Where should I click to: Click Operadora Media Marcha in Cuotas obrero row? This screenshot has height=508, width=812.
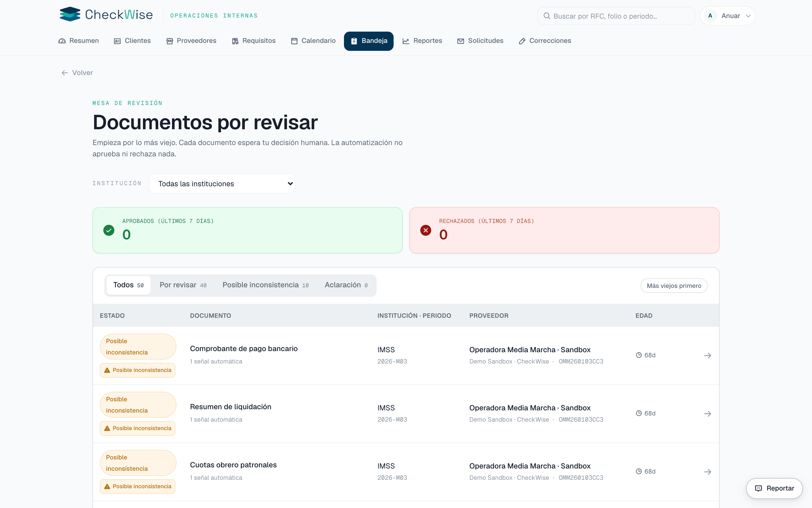tap(530, 466)
